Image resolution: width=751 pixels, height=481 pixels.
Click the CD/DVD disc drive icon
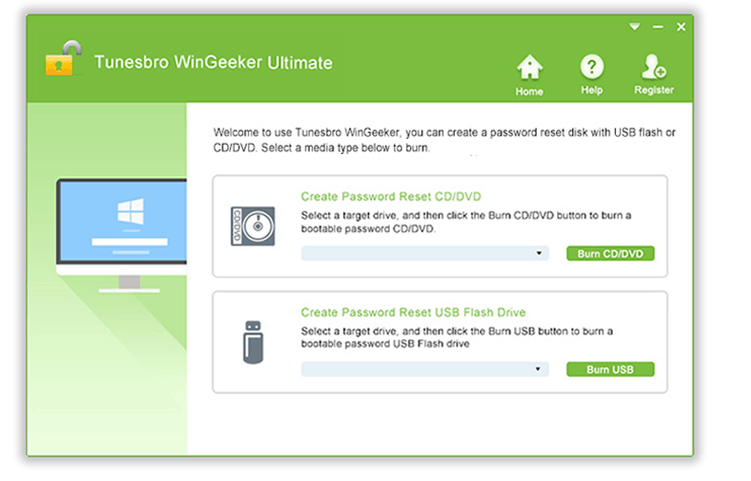coord(253,226)
